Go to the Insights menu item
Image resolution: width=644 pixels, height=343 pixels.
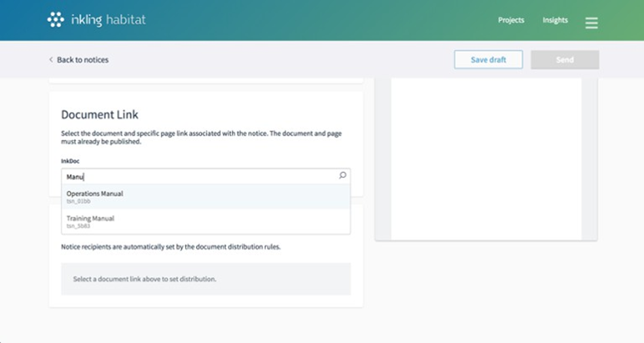[555, 20]
